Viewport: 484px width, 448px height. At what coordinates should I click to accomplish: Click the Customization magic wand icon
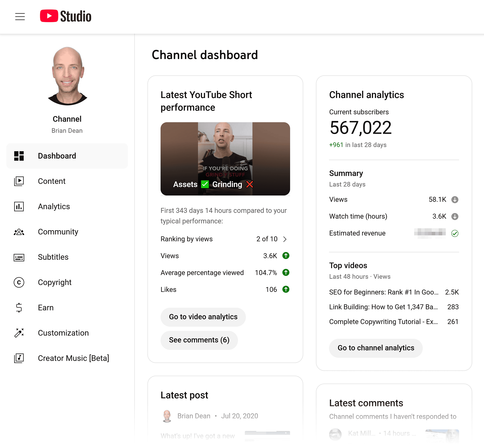coord(19,333)
